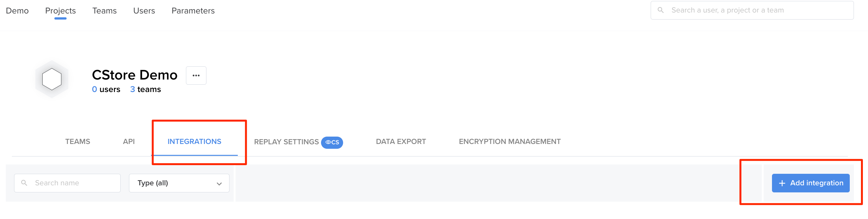Click the plus icon on Add integration
The width and height of the screenshot is (868, 219).
(782, 183)
